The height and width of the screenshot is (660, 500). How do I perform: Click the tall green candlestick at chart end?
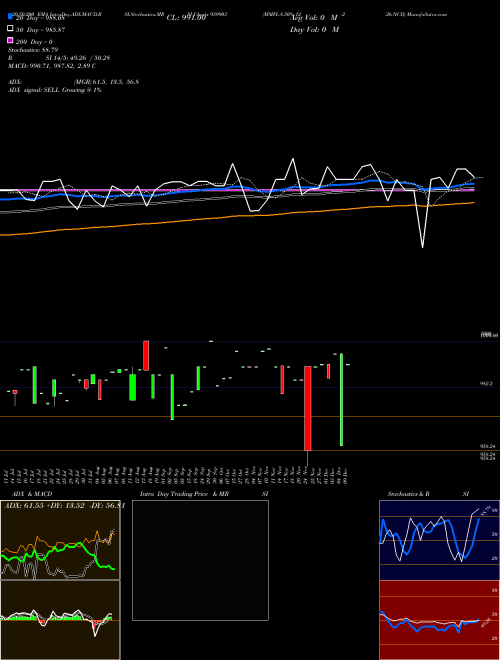341,399
